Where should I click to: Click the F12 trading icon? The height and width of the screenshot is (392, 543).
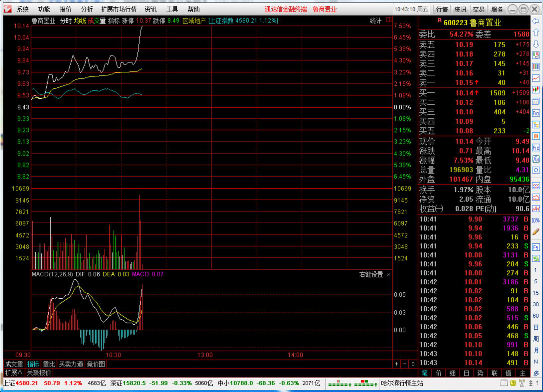click(x=536, y=148)
